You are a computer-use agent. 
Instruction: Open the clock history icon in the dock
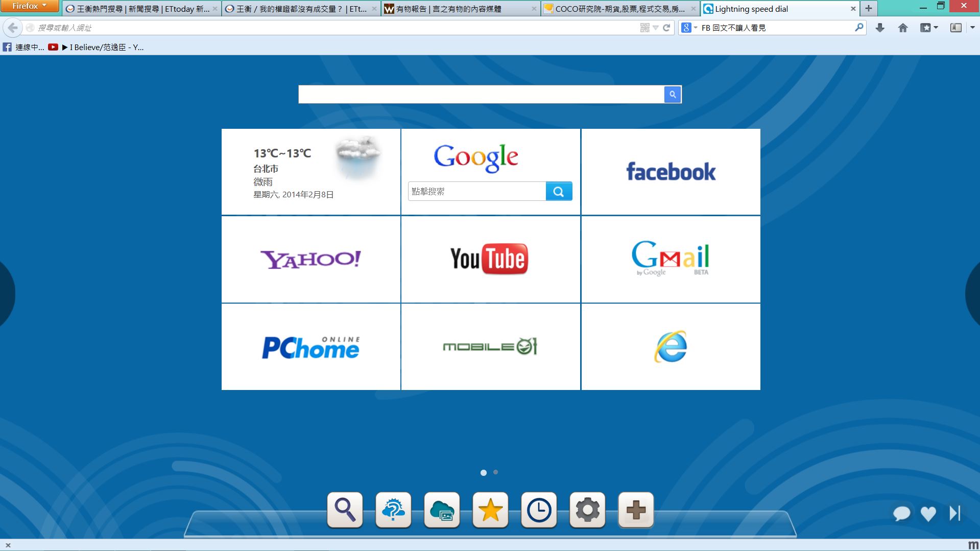pyautogui.click(x=539, y=510)
